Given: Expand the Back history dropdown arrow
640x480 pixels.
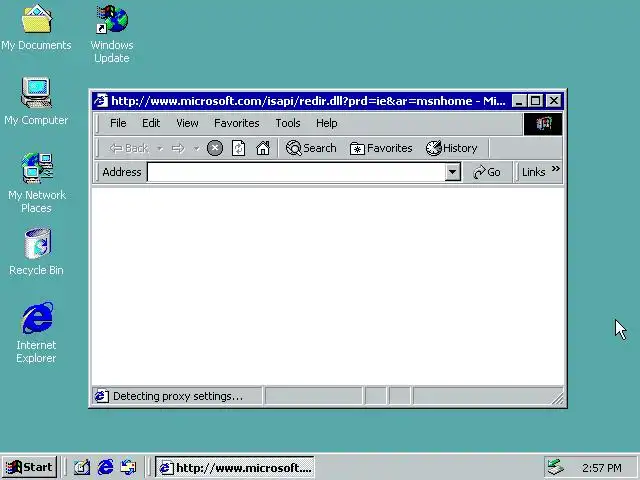Looking at the screenshot, I should pos(160,149).
